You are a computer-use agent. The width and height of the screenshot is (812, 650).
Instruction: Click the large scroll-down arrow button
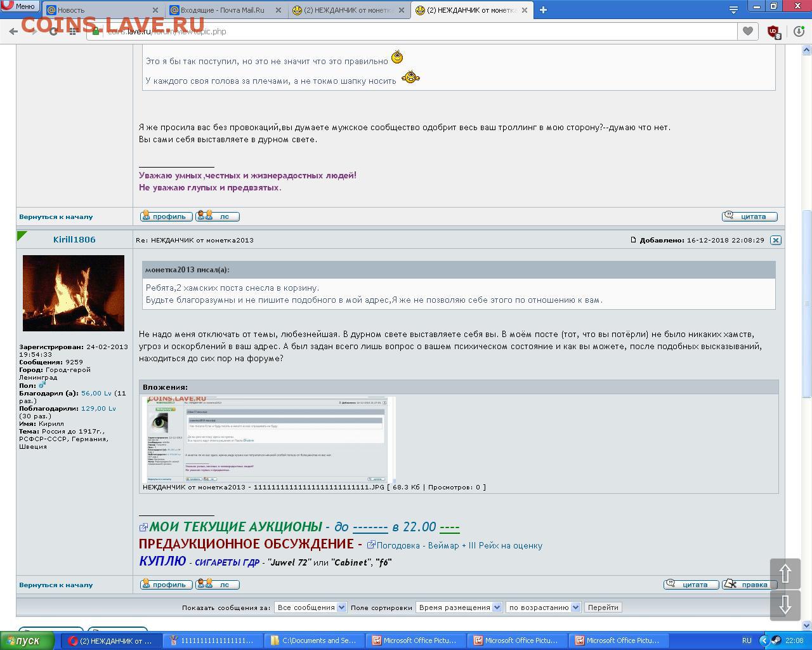[785, 604]
